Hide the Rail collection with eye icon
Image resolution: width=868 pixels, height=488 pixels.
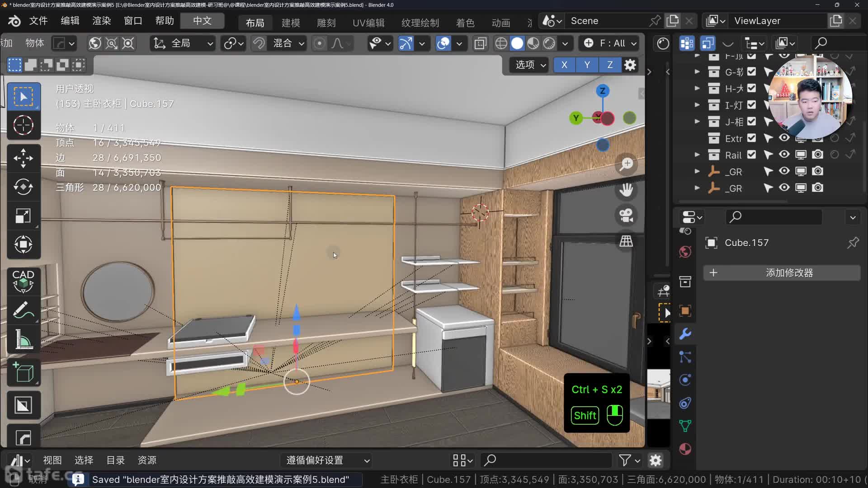[x=784, y=155]
